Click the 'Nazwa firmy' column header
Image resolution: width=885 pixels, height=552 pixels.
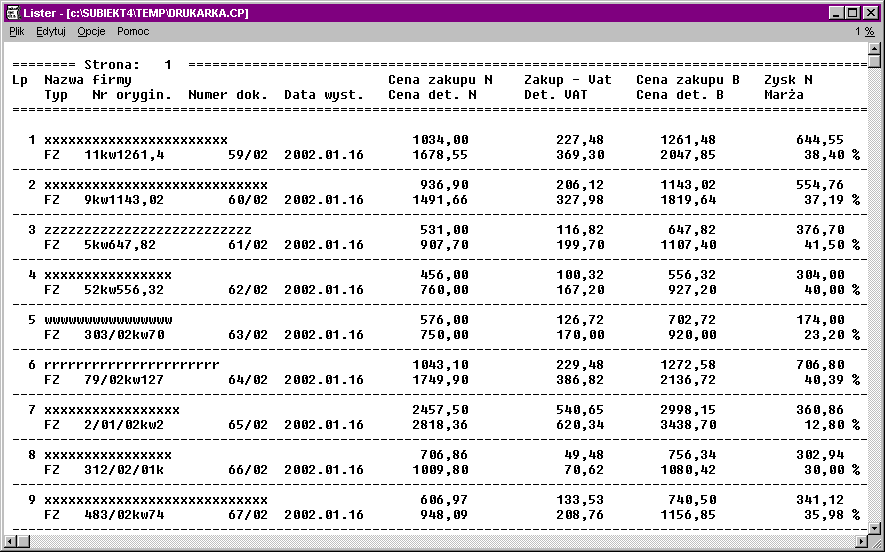[x=87, y=80]
